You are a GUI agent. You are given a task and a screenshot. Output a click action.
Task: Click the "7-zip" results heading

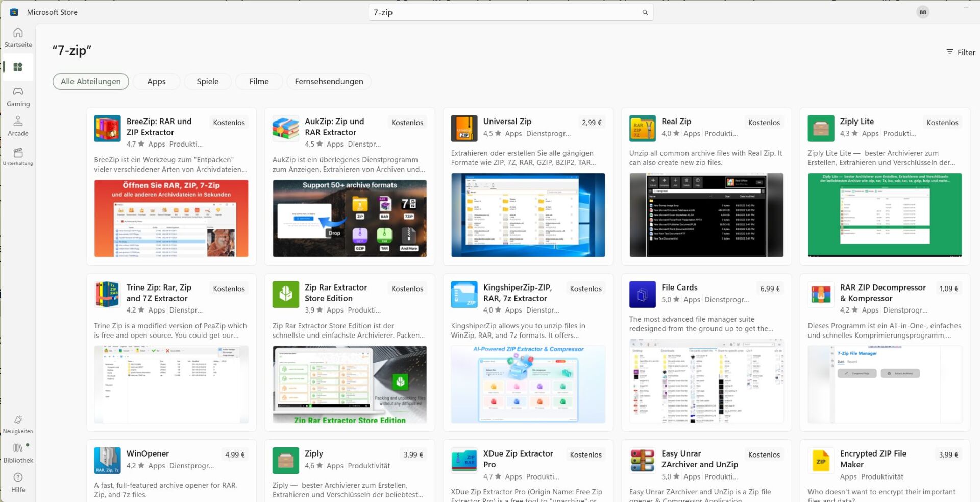click(x=71, y=50)
